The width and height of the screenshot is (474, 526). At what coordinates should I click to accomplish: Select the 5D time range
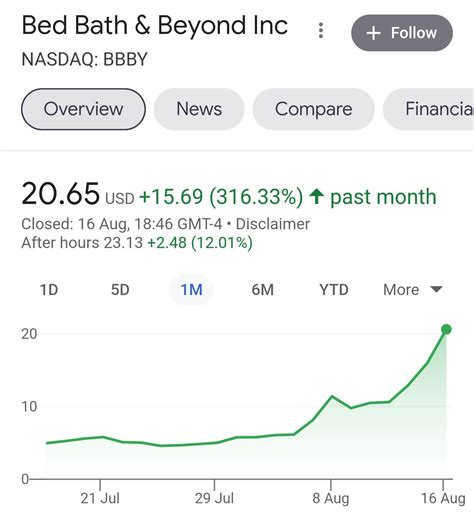(x=120, y=290)
